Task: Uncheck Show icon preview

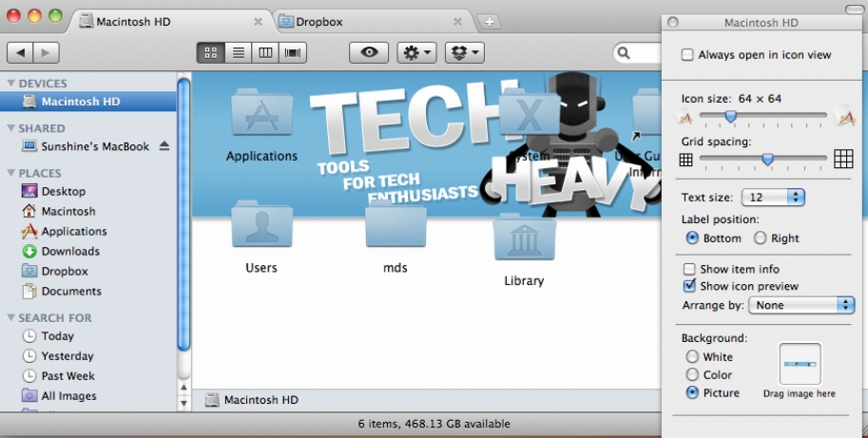Action: click(689, 286)
